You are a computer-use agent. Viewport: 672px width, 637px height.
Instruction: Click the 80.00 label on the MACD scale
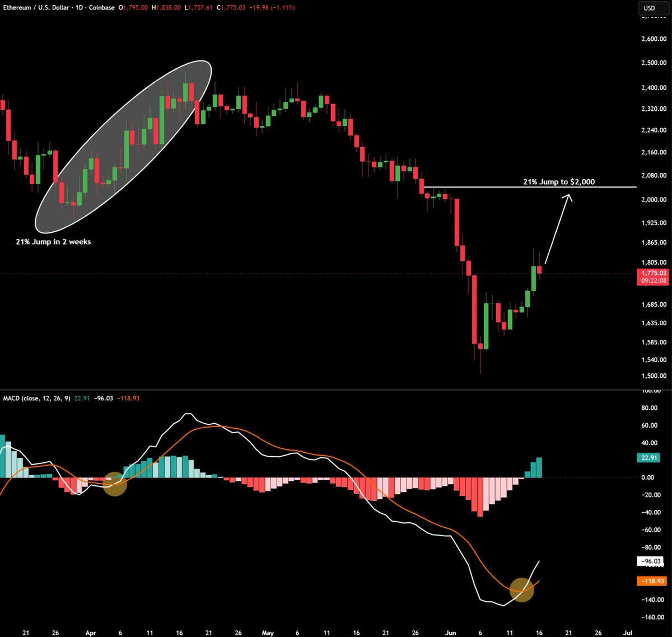[650, 408]
